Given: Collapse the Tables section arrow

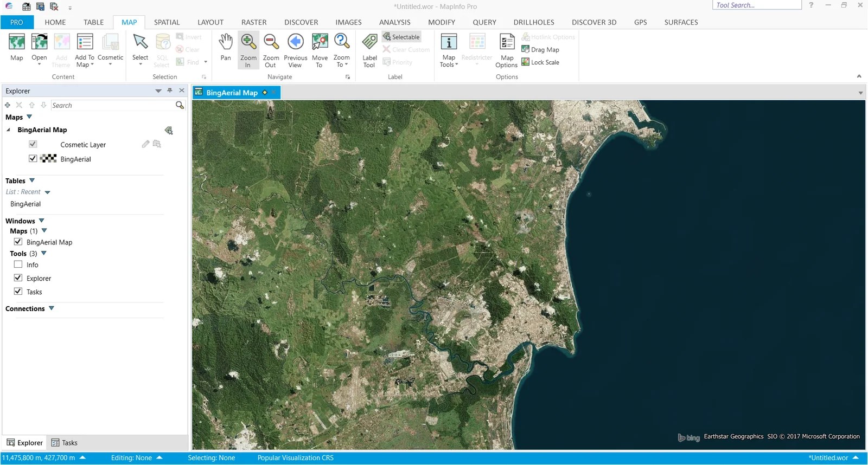Looking at the screenshot, I should pos(32,180).
